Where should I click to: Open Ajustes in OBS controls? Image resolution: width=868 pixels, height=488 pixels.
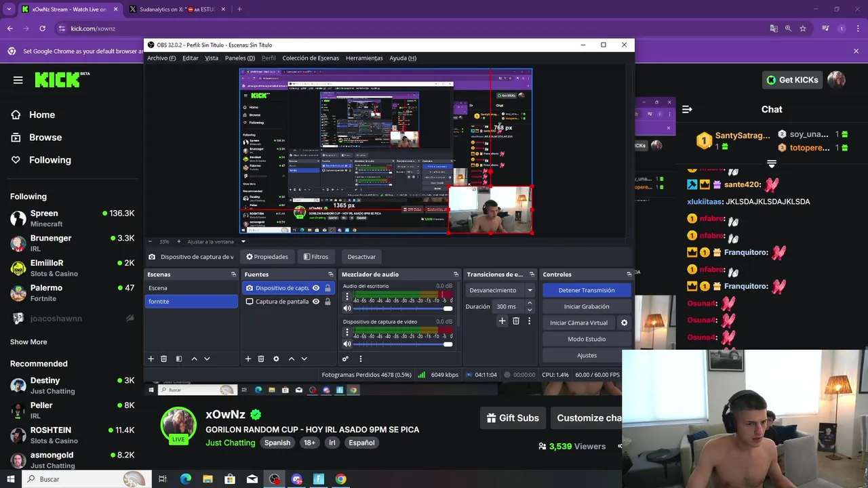pos(587,355)
